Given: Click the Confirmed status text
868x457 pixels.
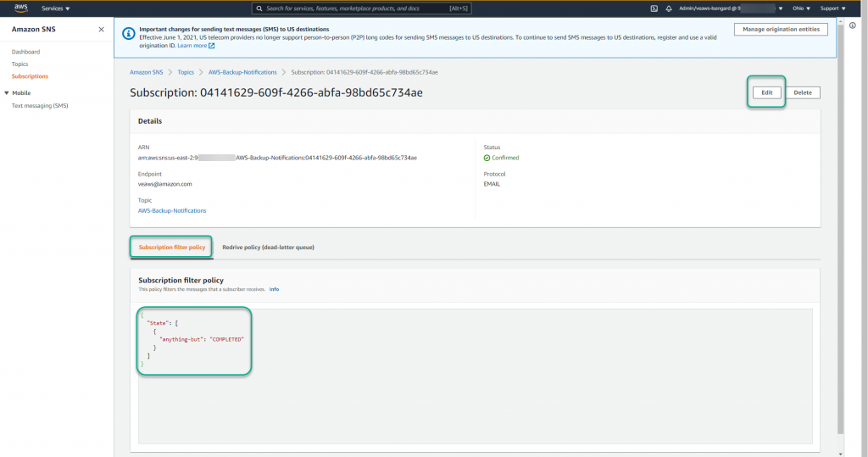Looking at the screenshot, I should coord(505,158).
